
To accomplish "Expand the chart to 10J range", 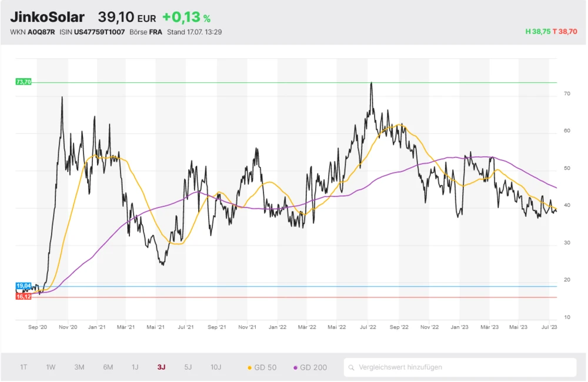I will 216,367.
